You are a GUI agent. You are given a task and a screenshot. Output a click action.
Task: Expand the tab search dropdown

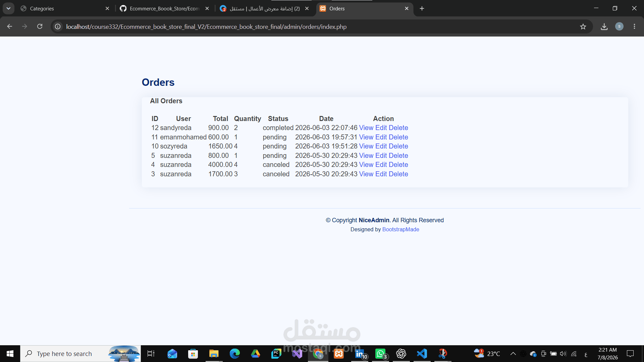click(8, 8)
